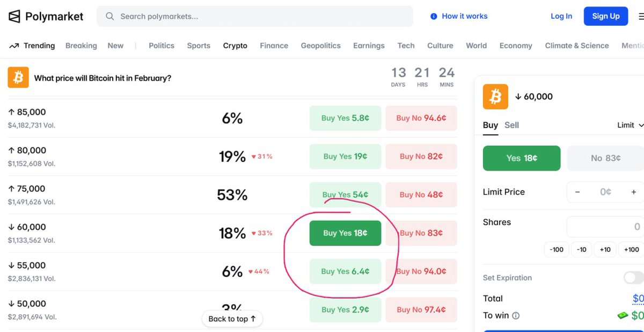Click Buy Yes 18¢ for 60,000
This screenshot has width=644, height=332.
[x=345, y=233]
